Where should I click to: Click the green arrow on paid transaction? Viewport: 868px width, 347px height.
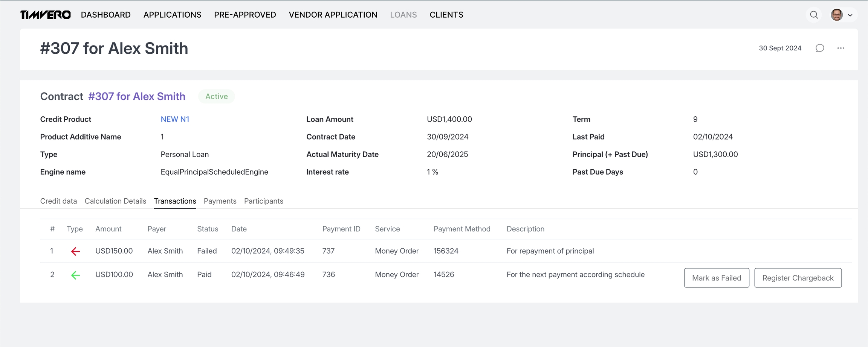click(75, 275)
